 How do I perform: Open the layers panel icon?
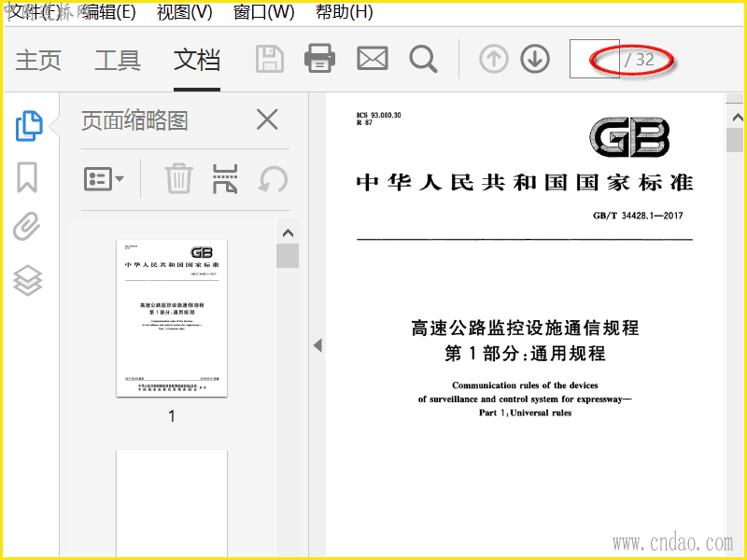click(x=28, y=280)
